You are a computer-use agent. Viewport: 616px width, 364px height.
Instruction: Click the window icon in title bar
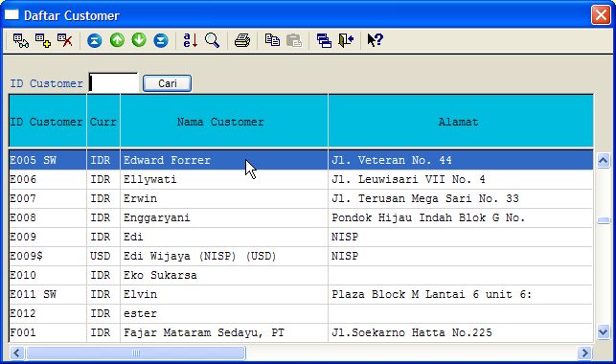pyautogui.click(x=11, y=15)
